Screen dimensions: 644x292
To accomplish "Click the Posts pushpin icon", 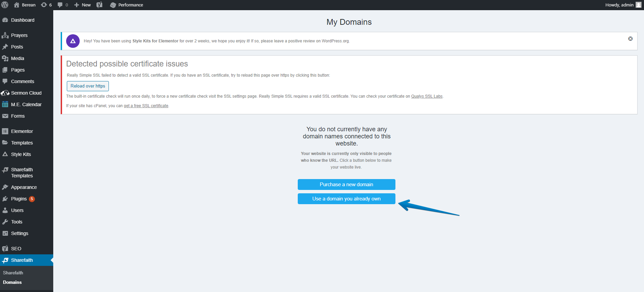I will click(x=5, y=47).
